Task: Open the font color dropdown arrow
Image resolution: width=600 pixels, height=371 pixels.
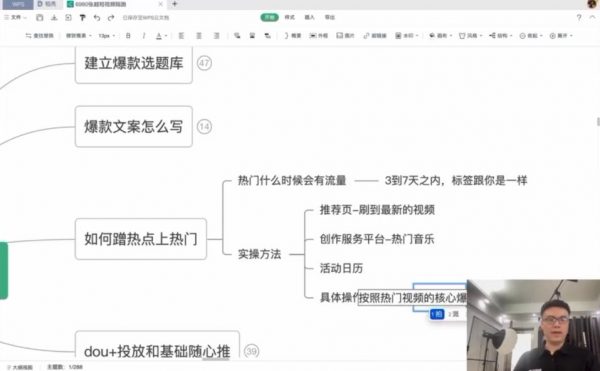Action: [166, 36]
